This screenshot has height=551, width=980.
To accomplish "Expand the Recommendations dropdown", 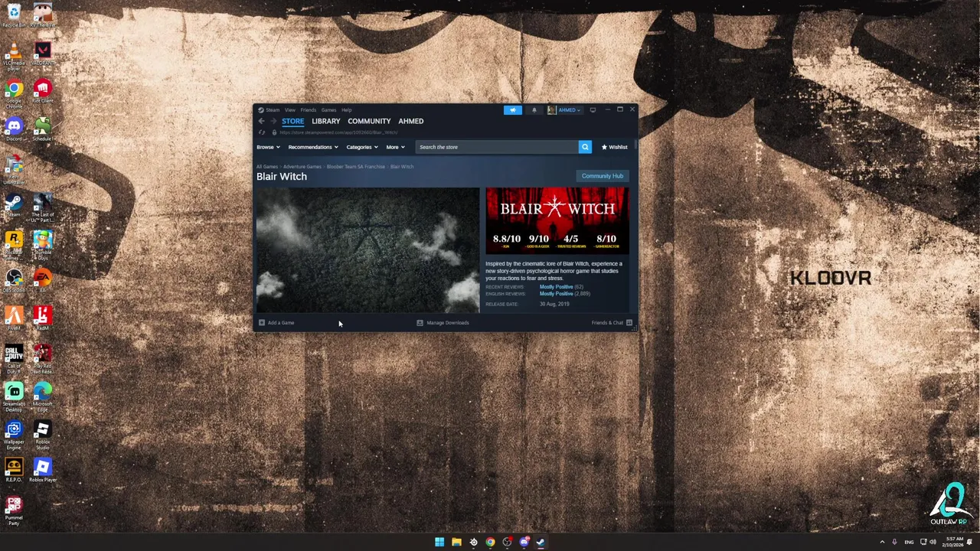I will [313, 147].
